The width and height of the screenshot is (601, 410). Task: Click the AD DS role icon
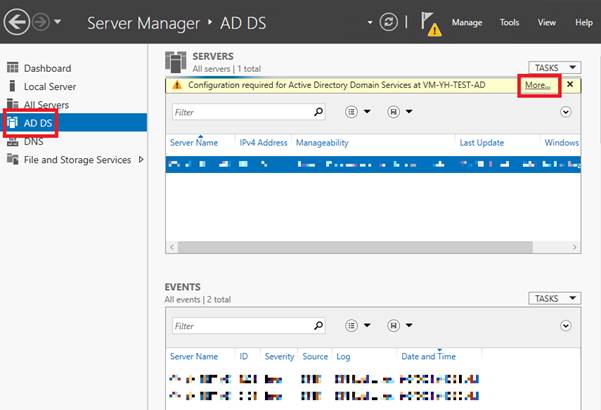[x=12, y=122]
